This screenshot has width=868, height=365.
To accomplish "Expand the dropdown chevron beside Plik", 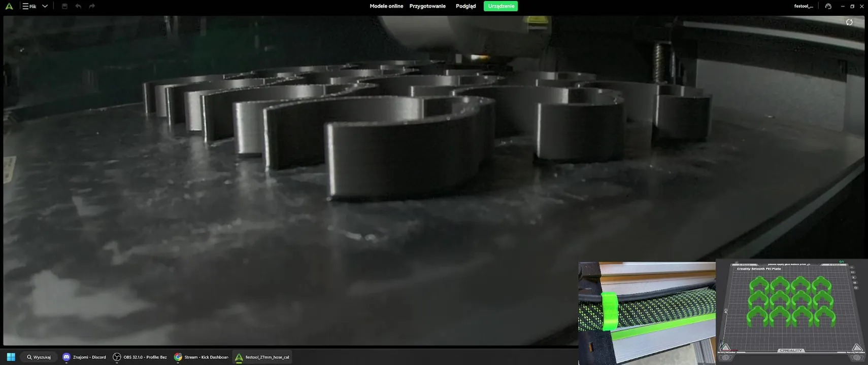I will tap(45, 6).
